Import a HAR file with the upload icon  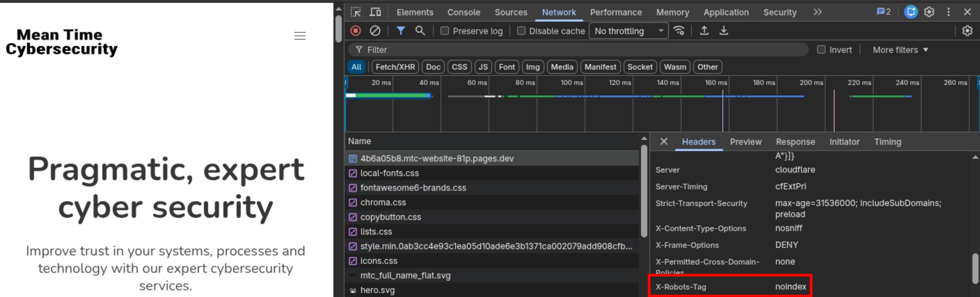pyautogui.click(x=704, y=31)
